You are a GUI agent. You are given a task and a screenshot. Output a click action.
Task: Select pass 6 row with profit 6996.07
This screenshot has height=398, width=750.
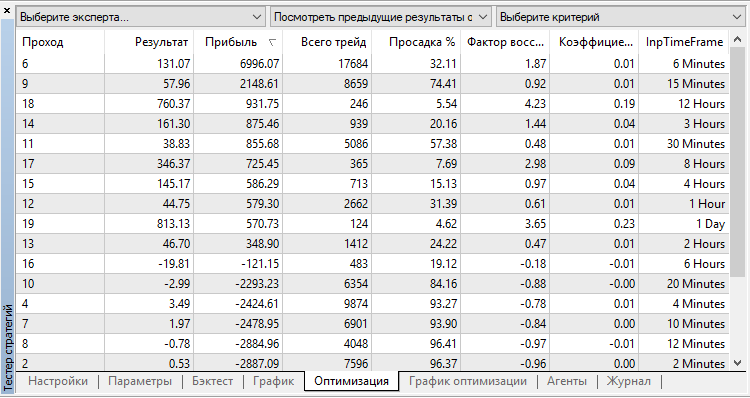point(372,64)
